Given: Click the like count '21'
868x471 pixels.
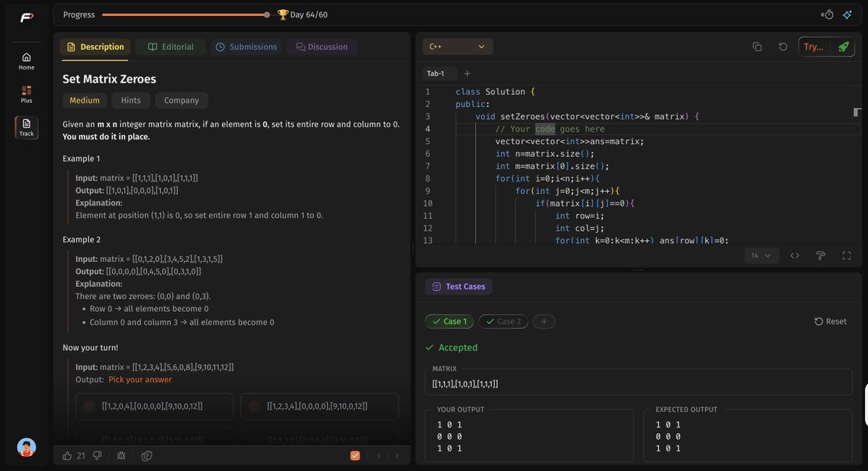Looking at the screenshot, I should [81, 456].
